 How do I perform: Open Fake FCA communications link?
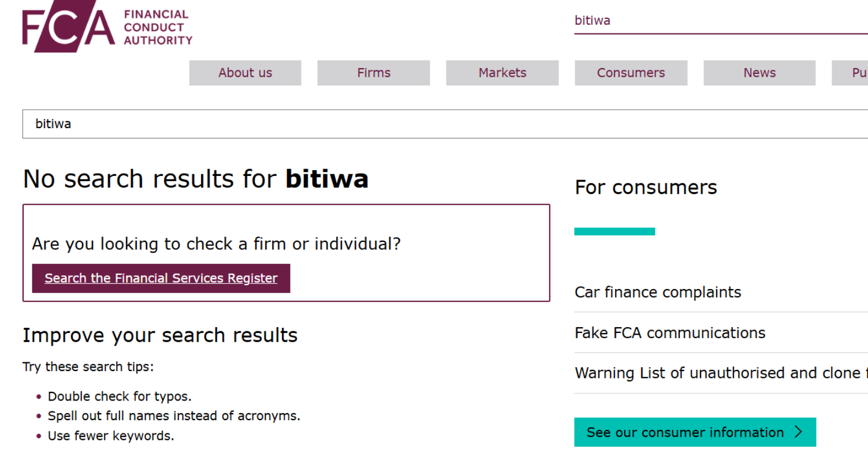click(x=670, y=333)
